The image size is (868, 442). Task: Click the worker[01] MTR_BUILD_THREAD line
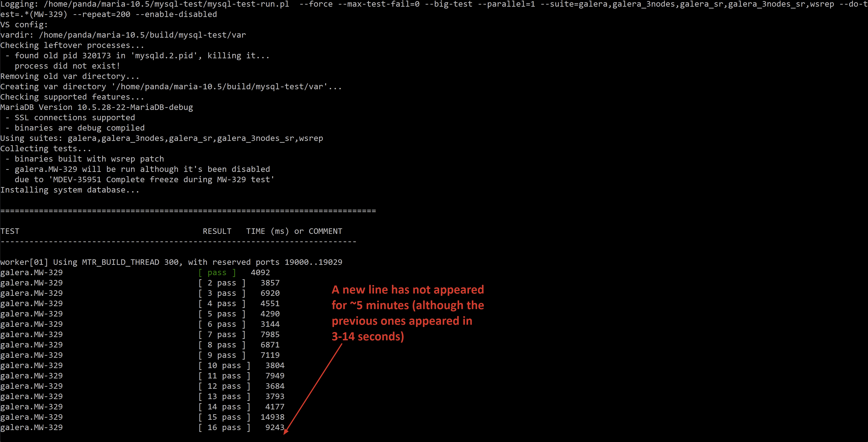coord(171,262)
